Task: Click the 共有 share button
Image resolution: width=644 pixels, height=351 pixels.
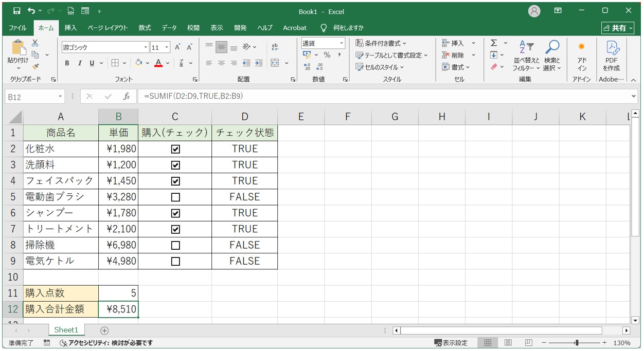Action: (x=618, y=28)
